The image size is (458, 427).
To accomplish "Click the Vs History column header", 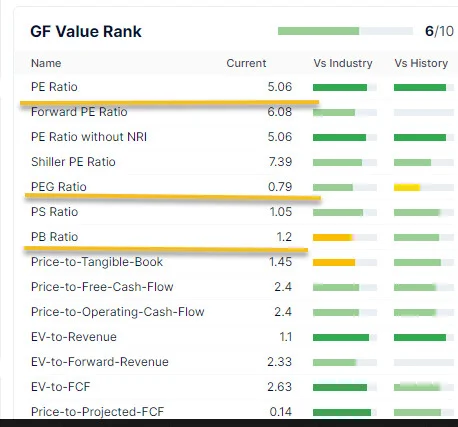I will (421, 63).
